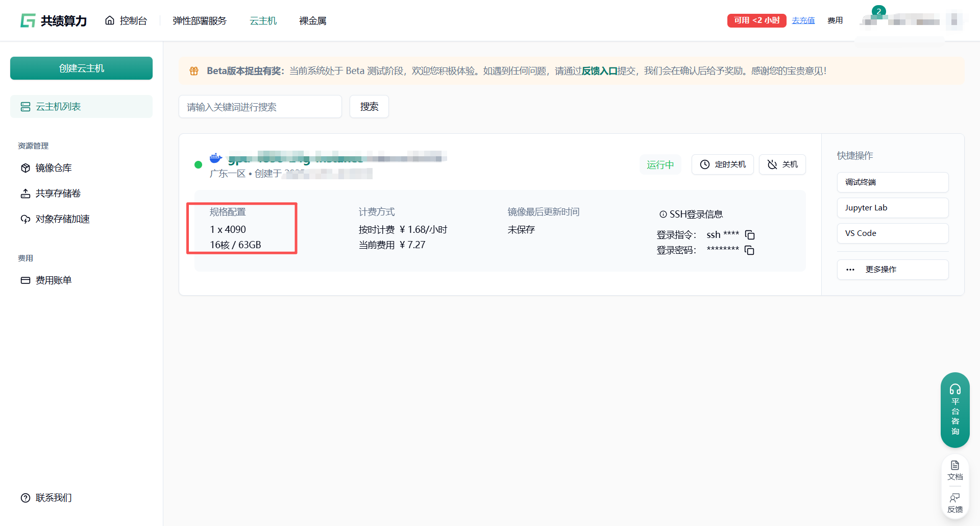Click 定时关机 scheduled shutdown button
This screenshot has width=980, height=526.
point(723,164)
